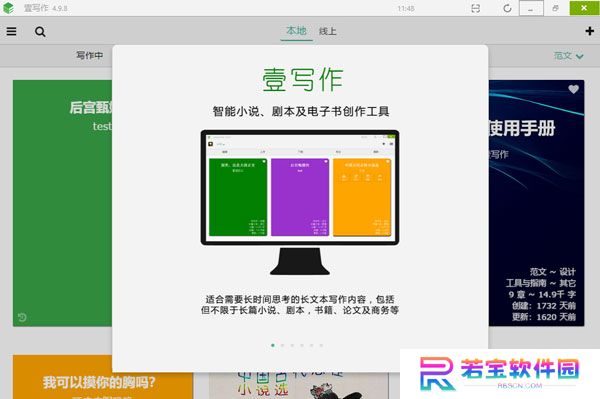
Task: Switch to the 本地 tab
Action: [x=297, y=31]
